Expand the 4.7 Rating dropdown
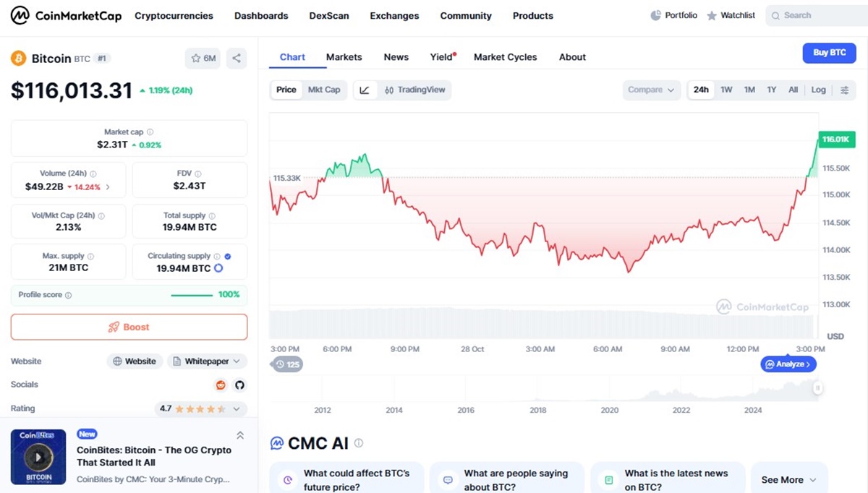Screen dimensions: 868x493 pyautogui.click(x=201, y=408)
